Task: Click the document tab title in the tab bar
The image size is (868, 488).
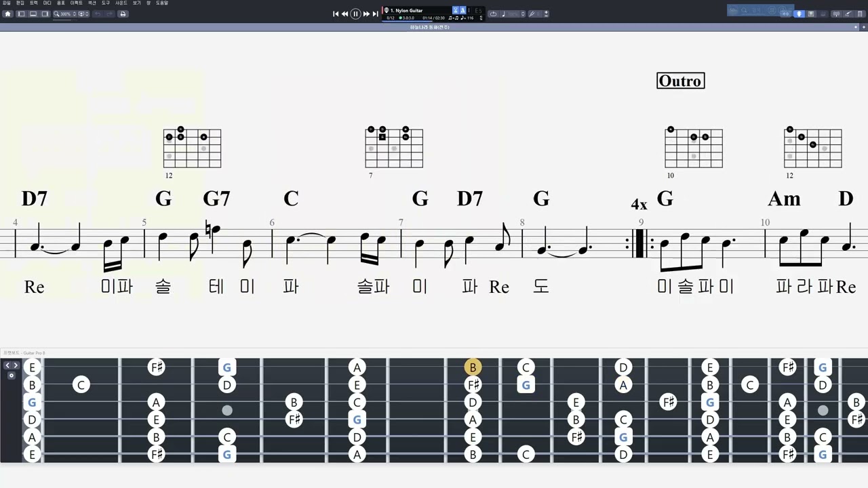Action: [429, 27]
